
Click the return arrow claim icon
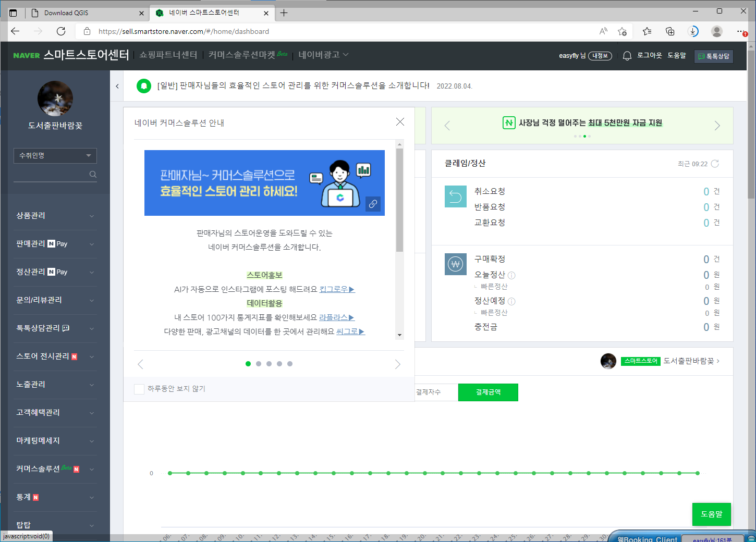456,196
